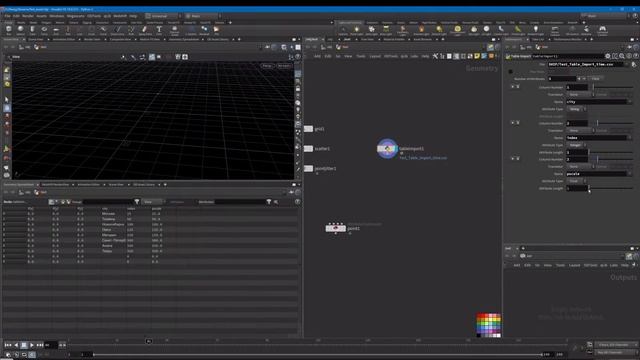Click Column Number slider of second attribute
Image resolution: width=640 pixels, height=360 pixels.
pyautogui.click(x=612, y=123)
